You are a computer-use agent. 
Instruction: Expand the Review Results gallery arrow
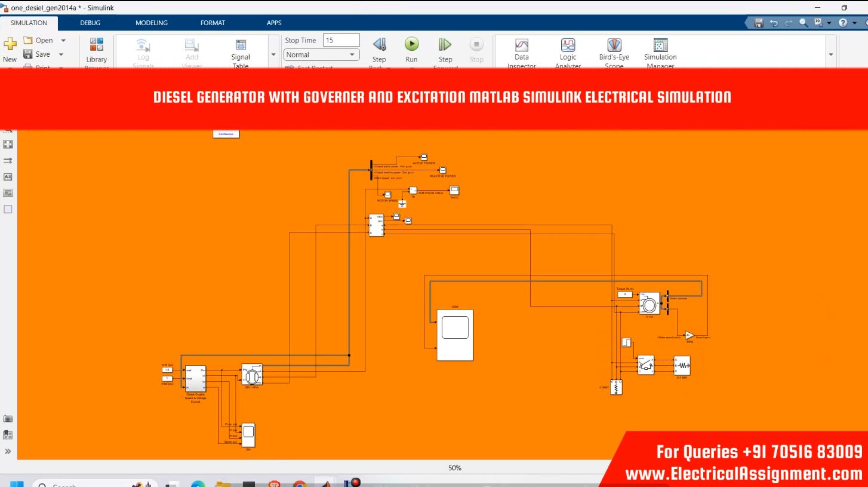831,54
